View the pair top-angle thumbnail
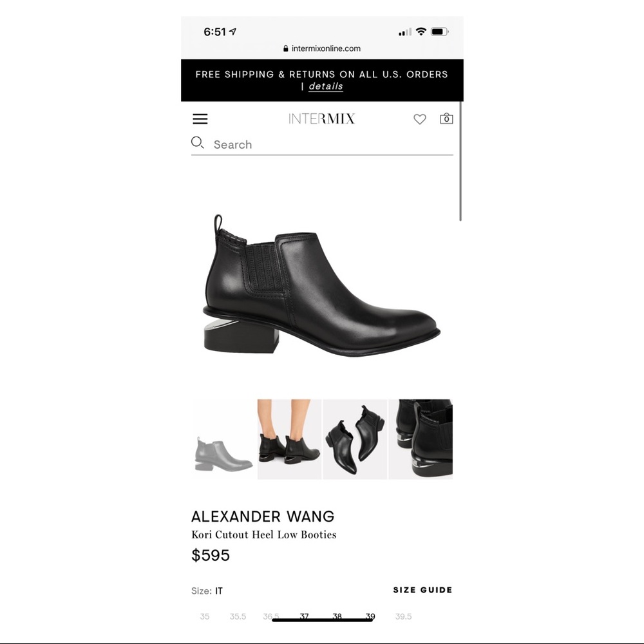This screenshot has height=644, width=644. click(x=355, y=439)
